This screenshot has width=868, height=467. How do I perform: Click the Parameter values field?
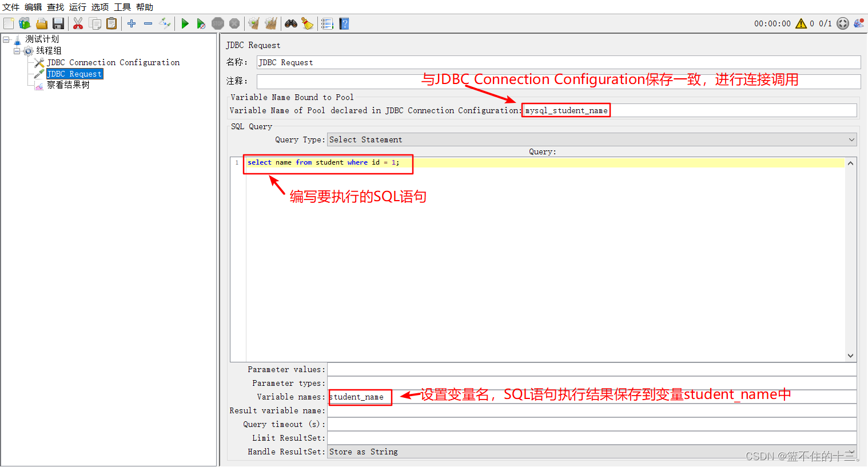pos(592,370)
